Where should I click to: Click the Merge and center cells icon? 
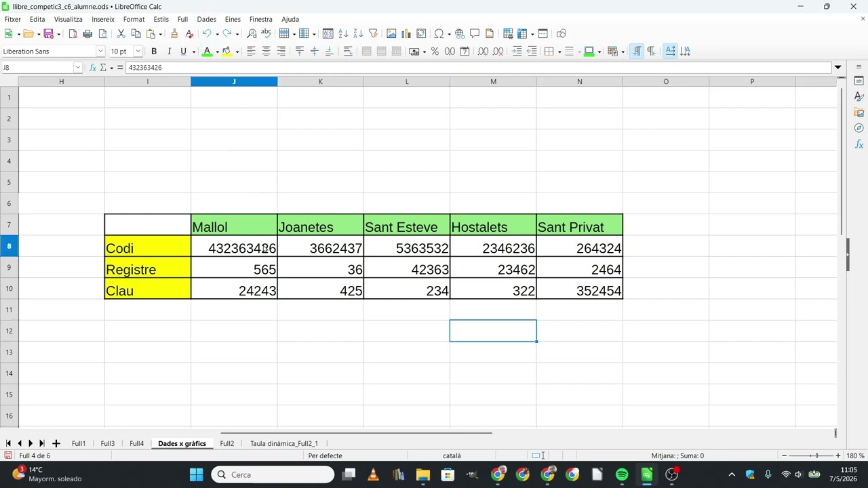point(367,52)
